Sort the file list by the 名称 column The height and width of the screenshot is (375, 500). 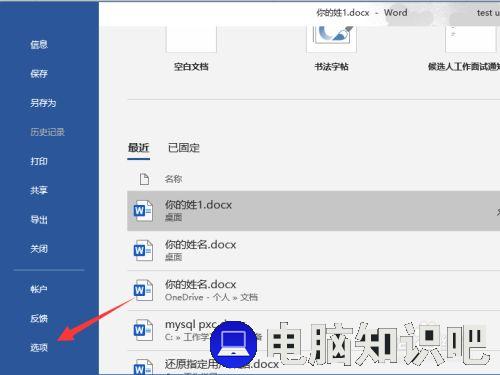point(173,179)
